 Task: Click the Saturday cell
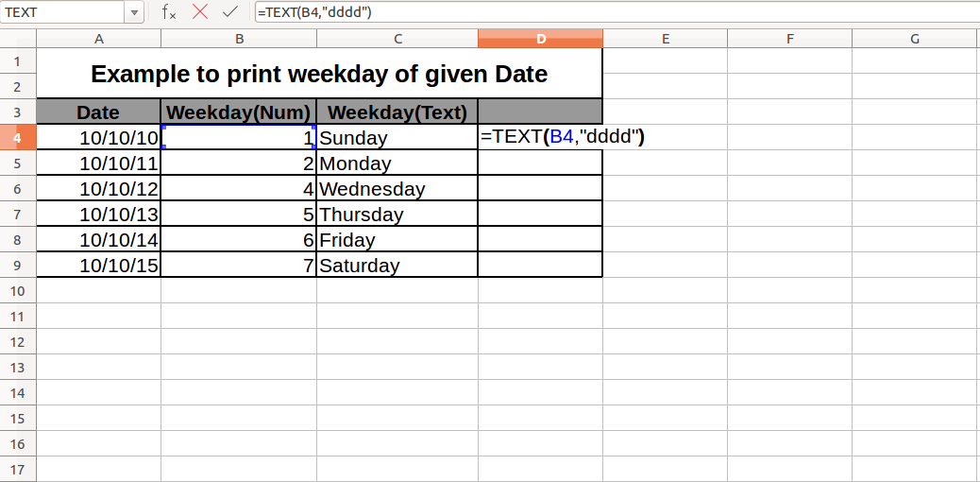tap(397, 266)
